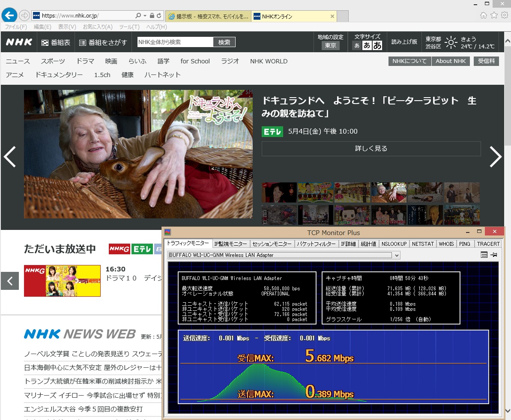
Task: Open the お気に入り(A) menu
Action: point(97,27)
